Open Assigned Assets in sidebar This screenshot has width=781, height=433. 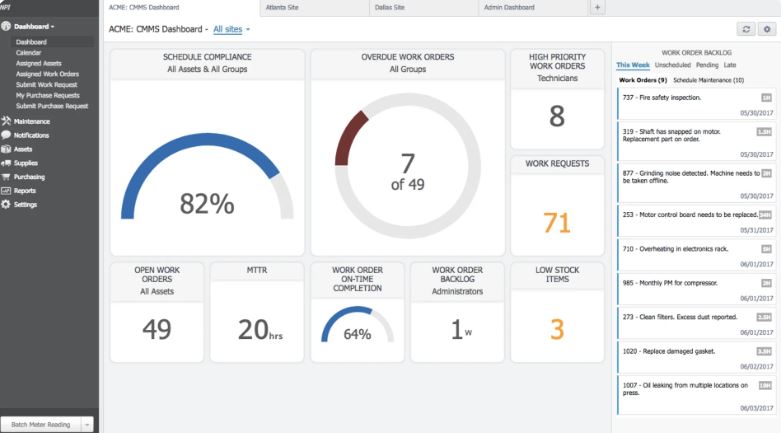point(38,63)
